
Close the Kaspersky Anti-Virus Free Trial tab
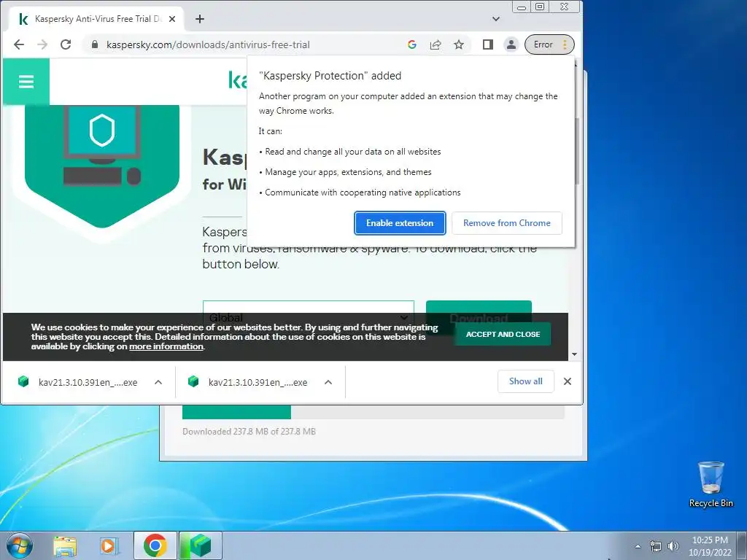[x=172, y=19]
